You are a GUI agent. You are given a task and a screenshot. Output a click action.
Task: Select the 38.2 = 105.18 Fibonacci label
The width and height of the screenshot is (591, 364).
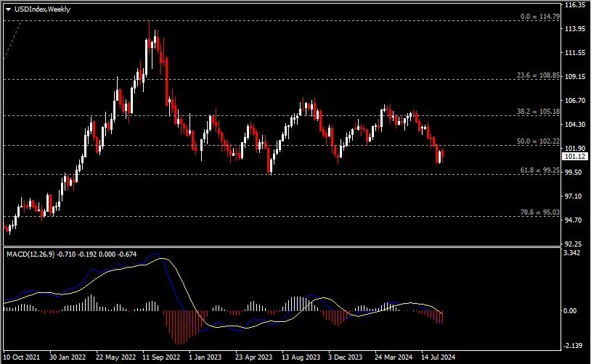click(538, 112)
